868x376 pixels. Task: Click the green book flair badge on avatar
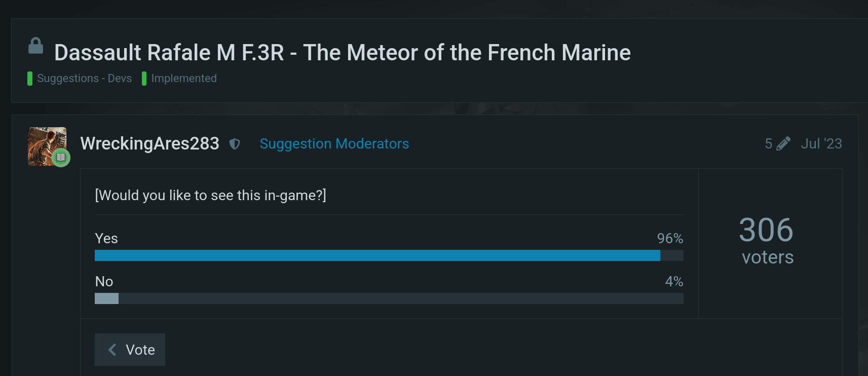click(x=61, y=158)
